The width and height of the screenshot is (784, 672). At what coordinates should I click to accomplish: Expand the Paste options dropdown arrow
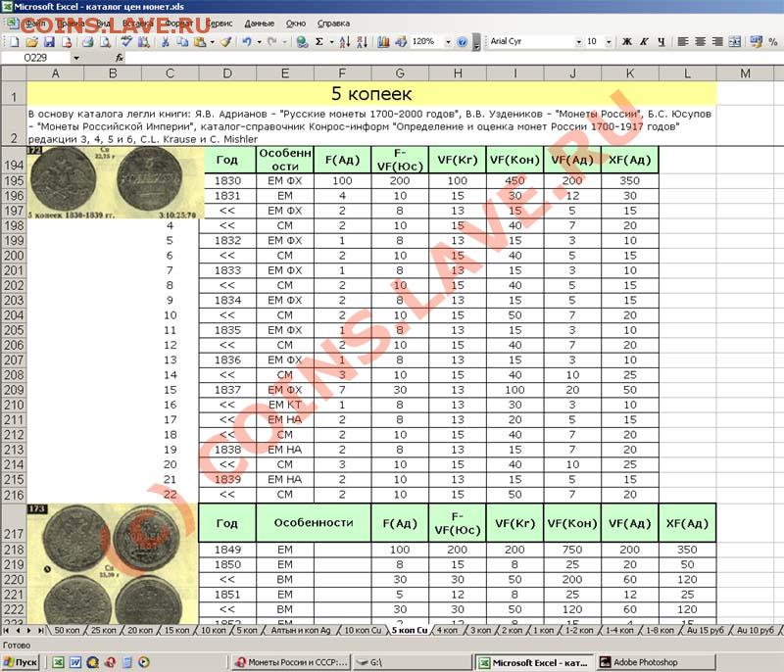[213, 42]
